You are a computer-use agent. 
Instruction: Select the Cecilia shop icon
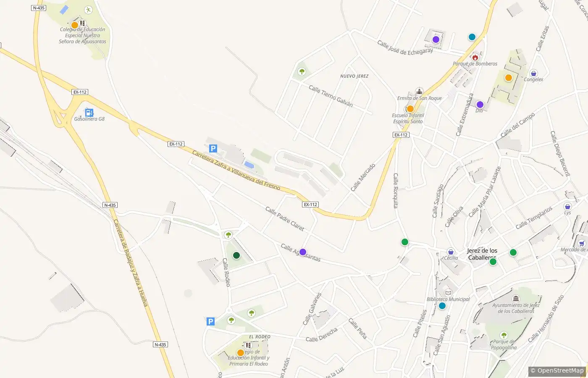coord(451,252)
